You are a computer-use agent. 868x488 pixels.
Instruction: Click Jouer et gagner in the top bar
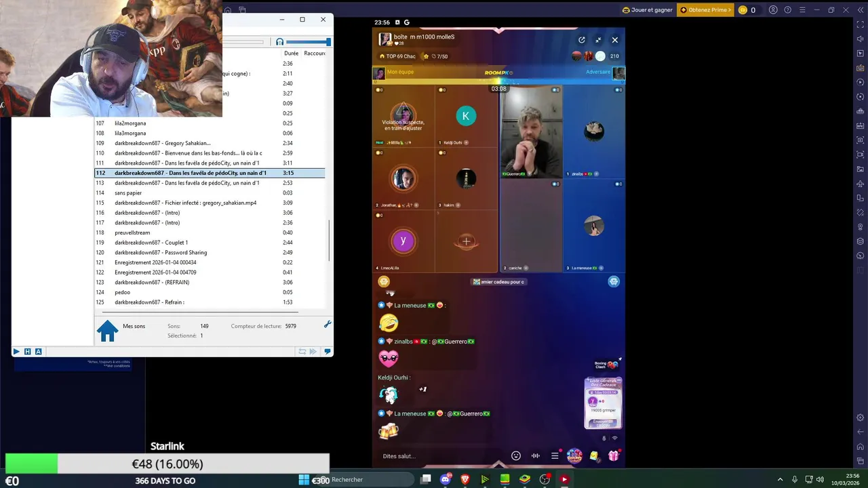coord(646,10)
